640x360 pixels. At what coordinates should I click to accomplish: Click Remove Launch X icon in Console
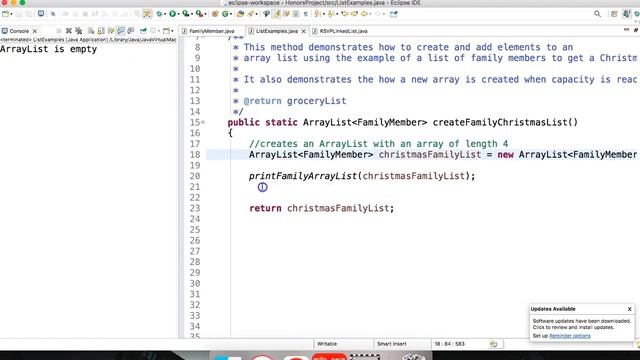pyautogui.click(x=69, y=31)
